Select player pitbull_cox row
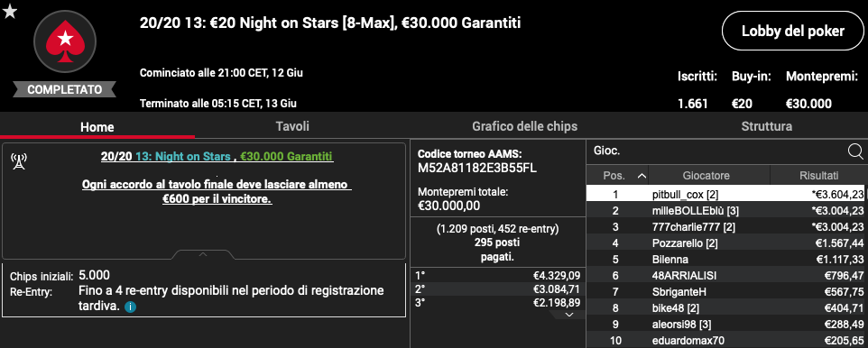 tap(727, 194)
